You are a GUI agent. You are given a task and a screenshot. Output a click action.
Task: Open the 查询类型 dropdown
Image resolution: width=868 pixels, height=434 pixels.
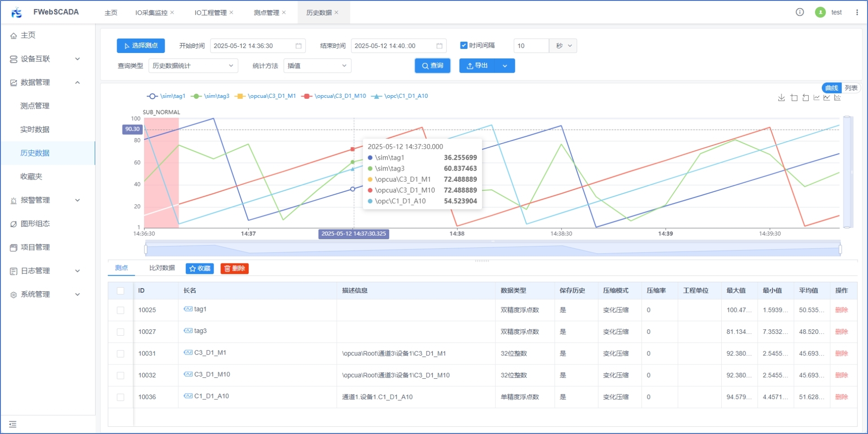click(193, 66)
